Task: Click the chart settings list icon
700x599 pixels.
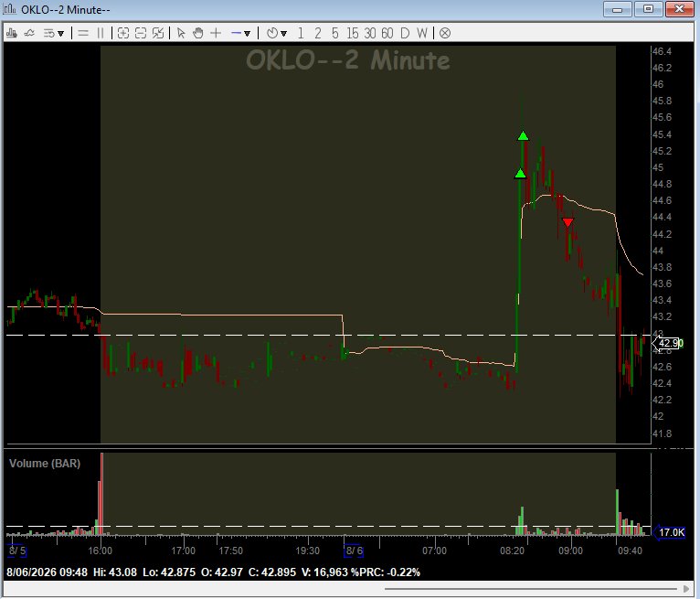Action: [x=48, y=33]
